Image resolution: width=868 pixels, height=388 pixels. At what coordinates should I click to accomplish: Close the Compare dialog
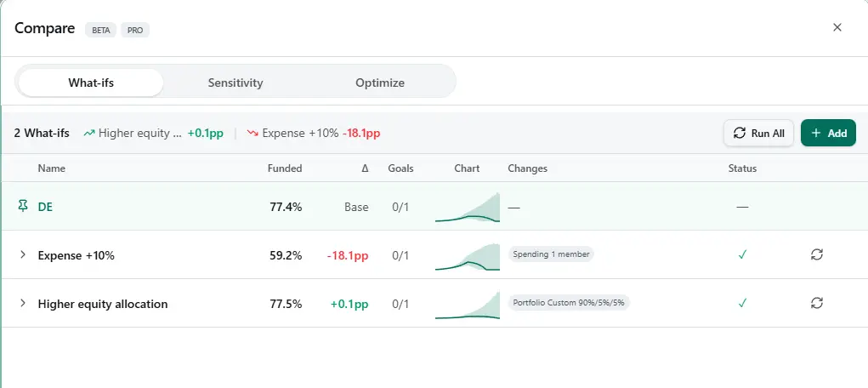point(837,27)
